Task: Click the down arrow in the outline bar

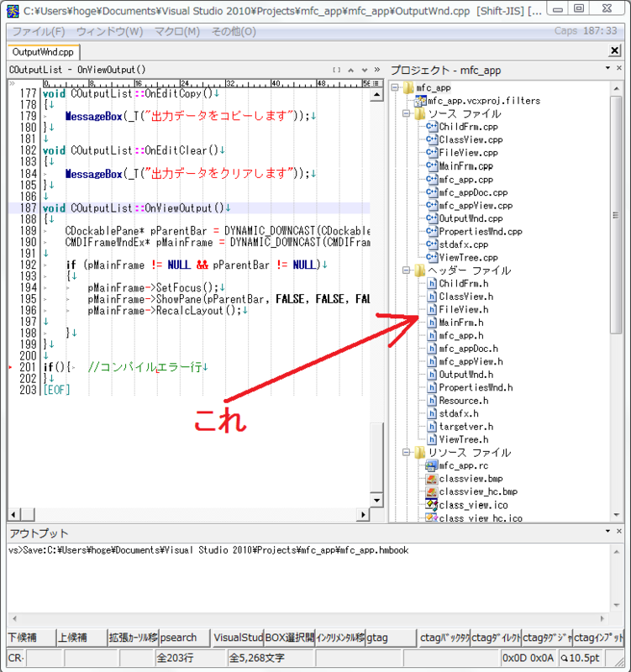Action: (x=365, y=71)
